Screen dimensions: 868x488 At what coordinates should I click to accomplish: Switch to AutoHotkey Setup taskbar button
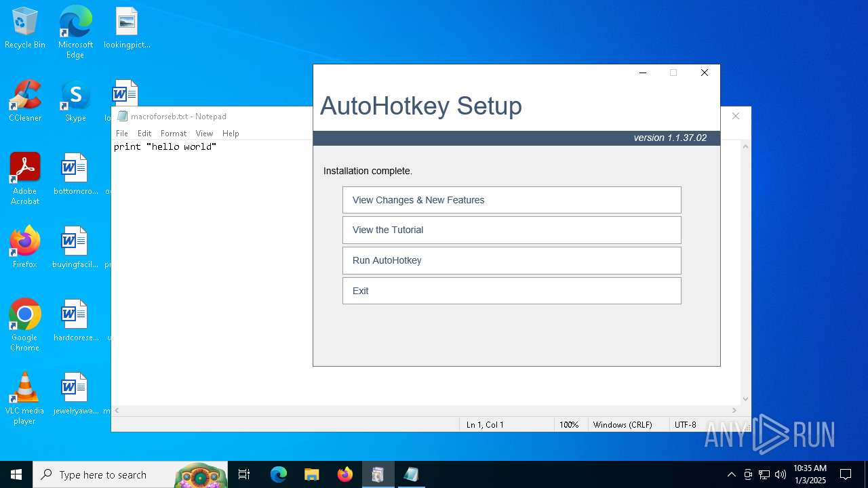pos(378,474)
